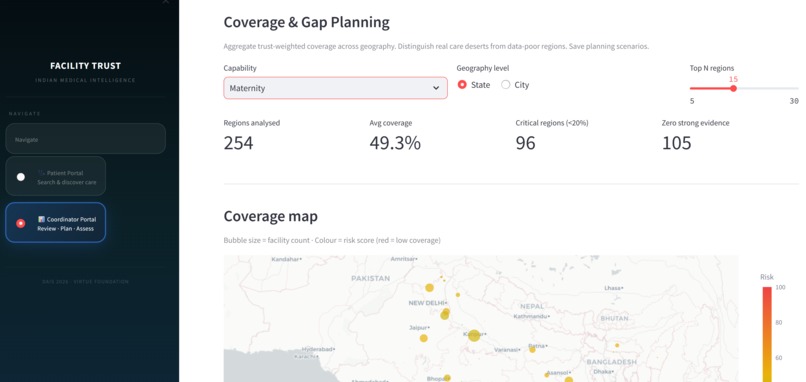Click the Zero strong evidence value 105

click(676, 143)
